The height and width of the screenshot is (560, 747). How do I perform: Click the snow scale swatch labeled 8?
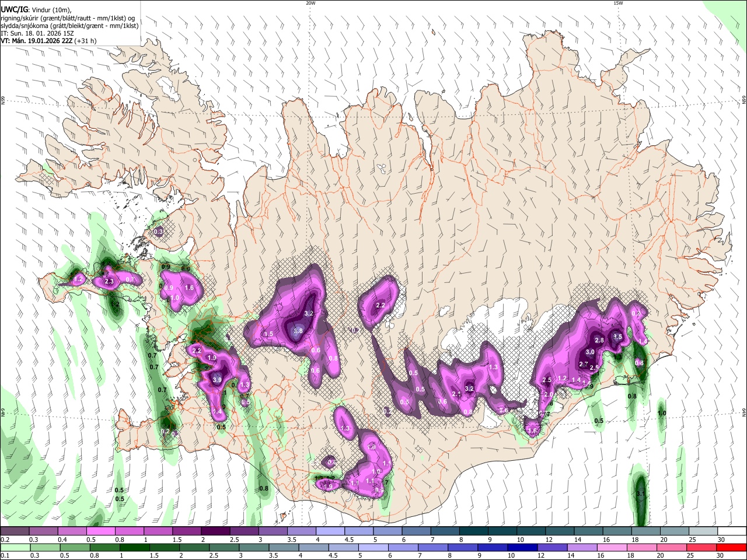[x=474, y=531]
